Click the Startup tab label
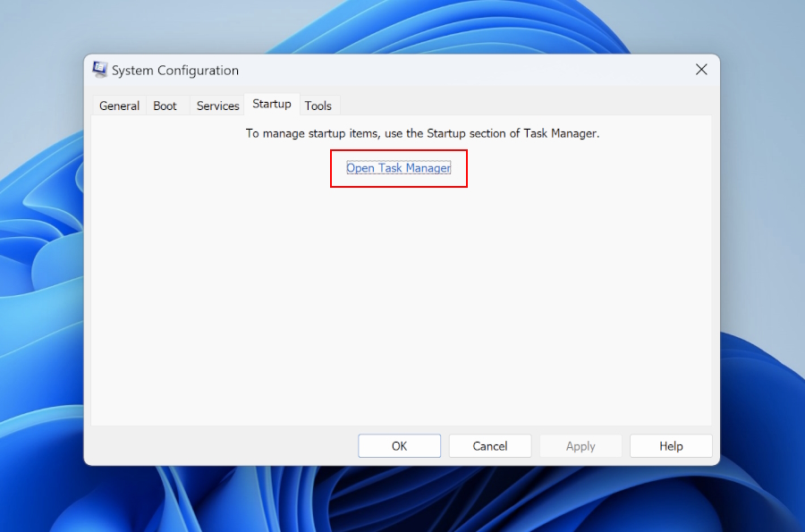Viewport: 805px width, 532px height. click(272, 105)
